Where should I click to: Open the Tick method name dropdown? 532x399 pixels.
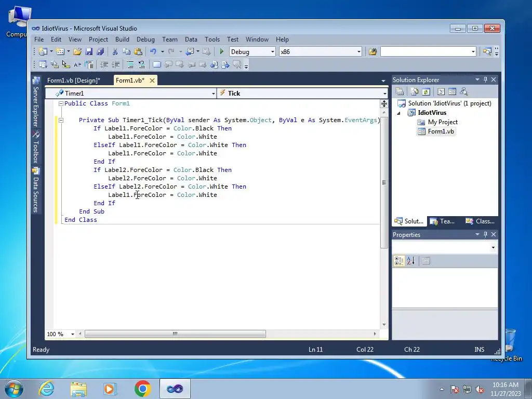pos(384,94)
